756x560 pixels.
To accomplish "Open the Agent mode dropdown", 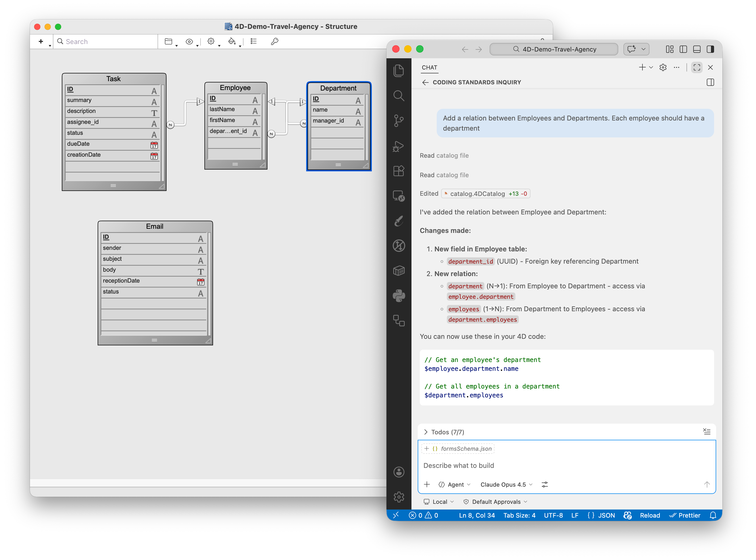I will pyautogui.click(x=455, y=485).
